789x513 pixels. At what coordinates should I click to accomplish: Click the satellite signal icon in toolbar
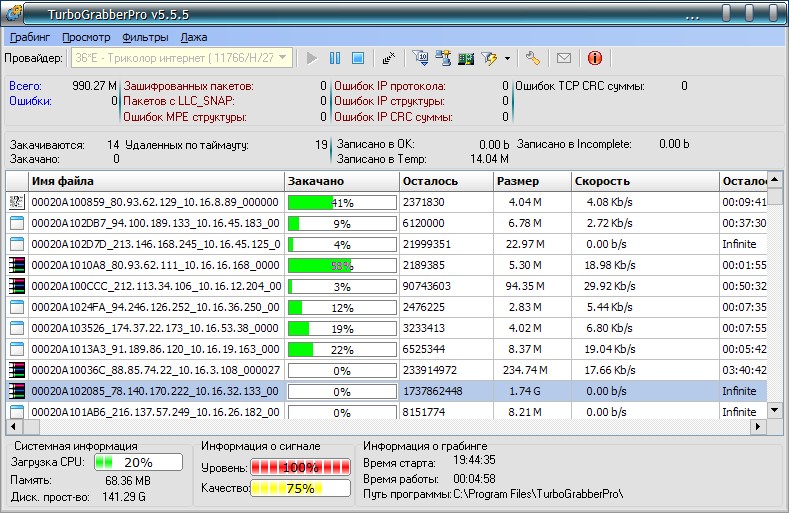pyautogui.click(x=388, y=58)
